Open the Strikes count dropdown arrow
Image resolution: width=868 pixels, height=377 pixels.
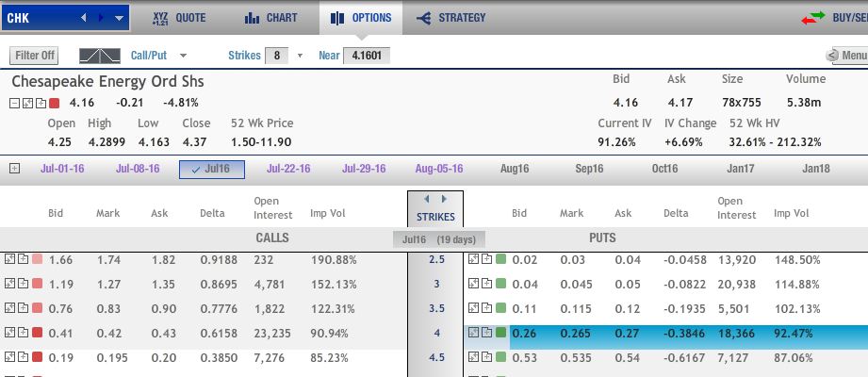pyautogui.click(x=300, y=56)
